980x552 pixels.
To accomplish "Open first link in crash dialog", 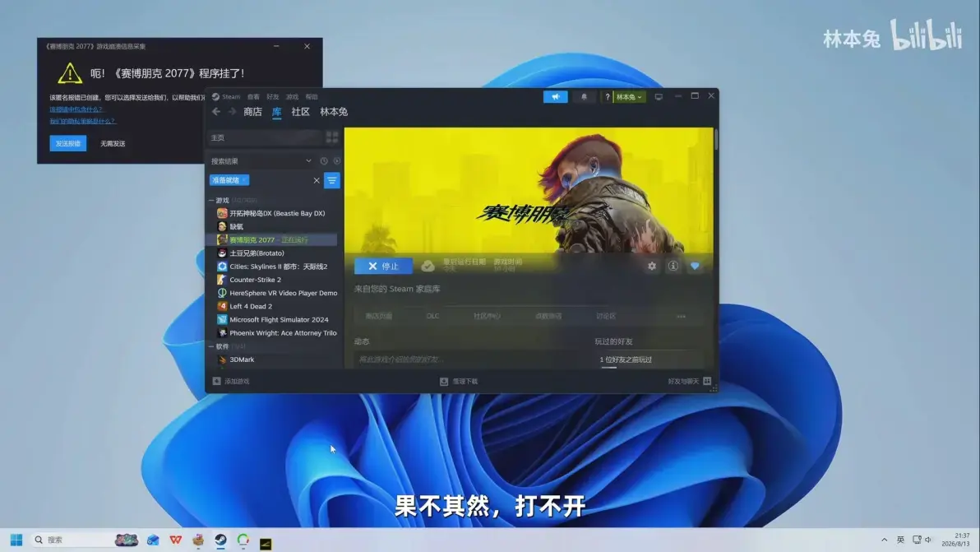I will click(76, 109).
